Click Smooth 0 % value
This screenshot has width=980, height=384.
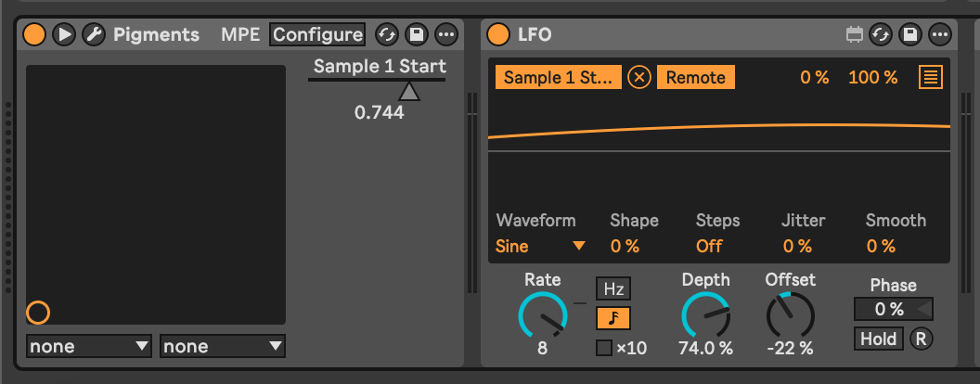tap(882, 247)
